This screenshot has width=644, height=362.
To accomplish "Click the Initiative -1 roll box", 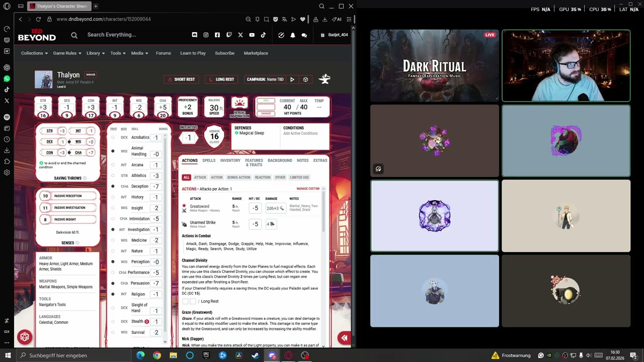I will 189,137.
